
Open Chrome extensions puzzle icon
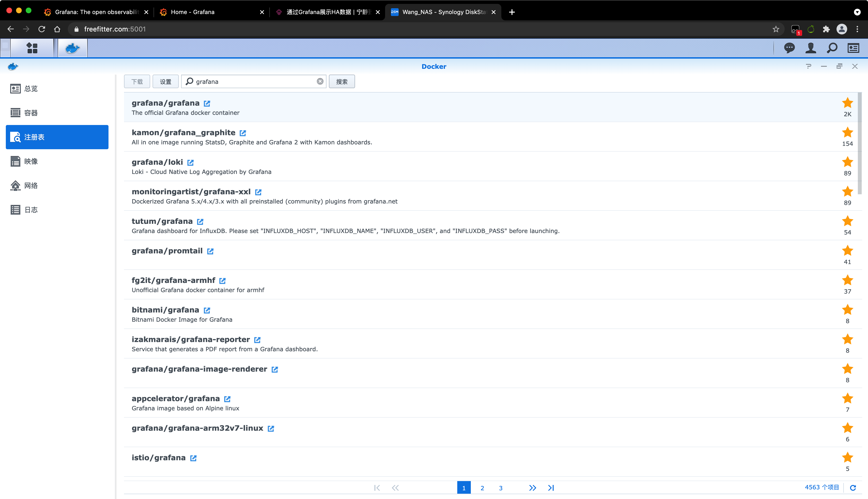[x=826, y=29]
